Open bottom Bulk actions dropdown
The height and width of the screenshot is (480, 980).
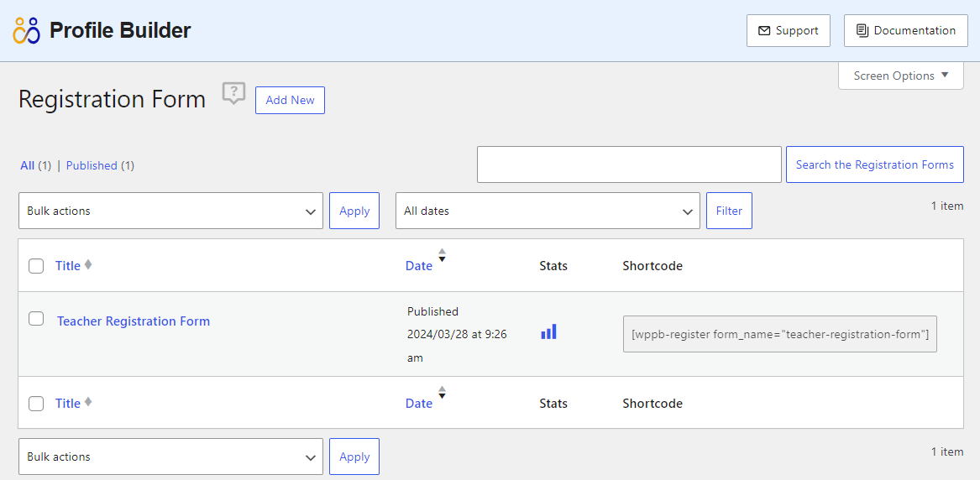[x=170, y=457]
